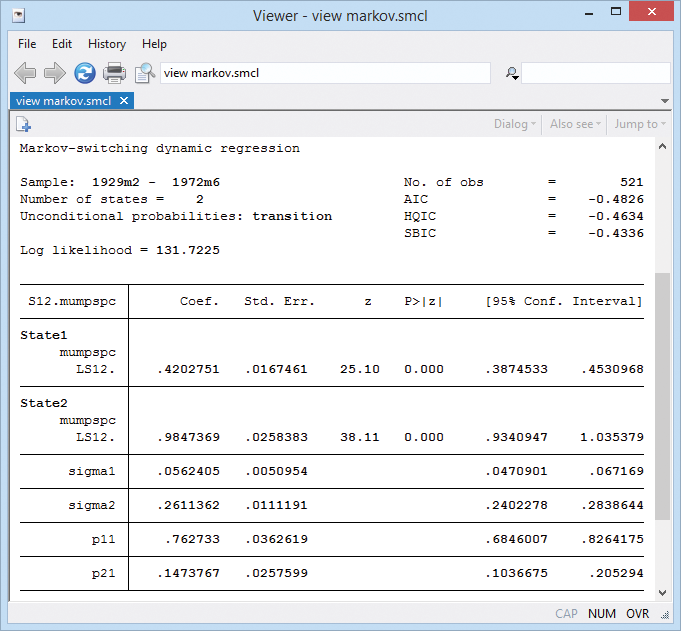681x631 pixels.
Task: Open the Jump to dropdown
Action: click(640, 124)
